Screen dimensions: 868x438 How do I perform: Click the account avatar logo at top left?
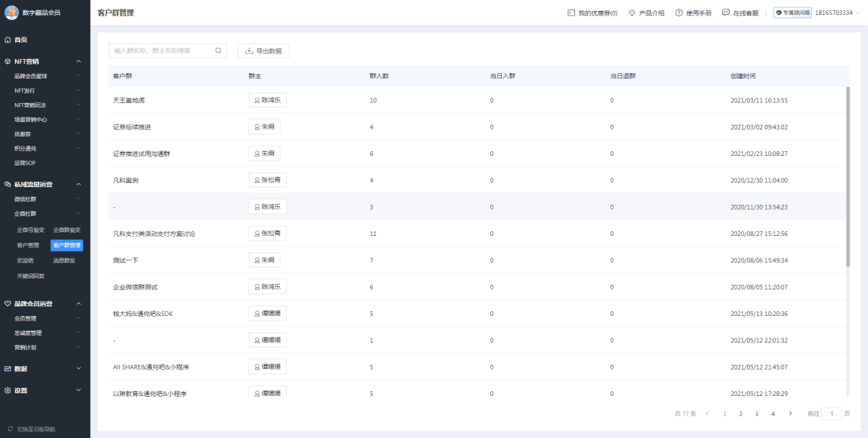tap(12, 12)
